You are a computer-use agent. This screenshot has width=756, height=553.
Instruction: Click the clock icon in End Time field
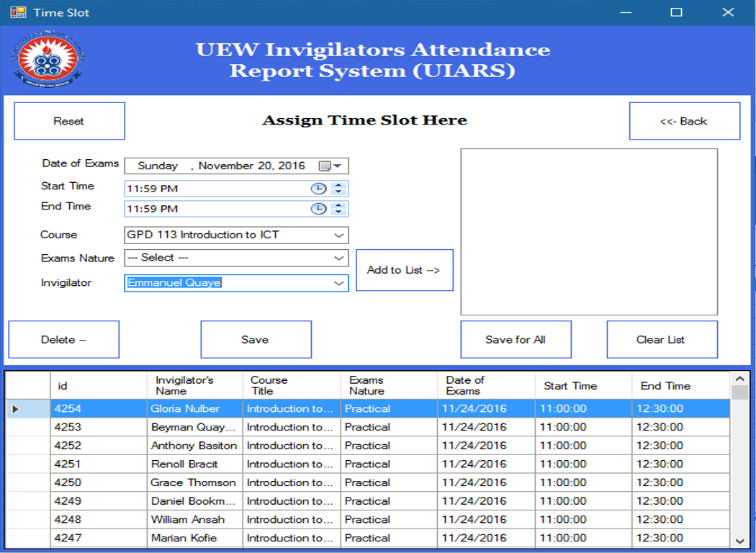(320, 209)
